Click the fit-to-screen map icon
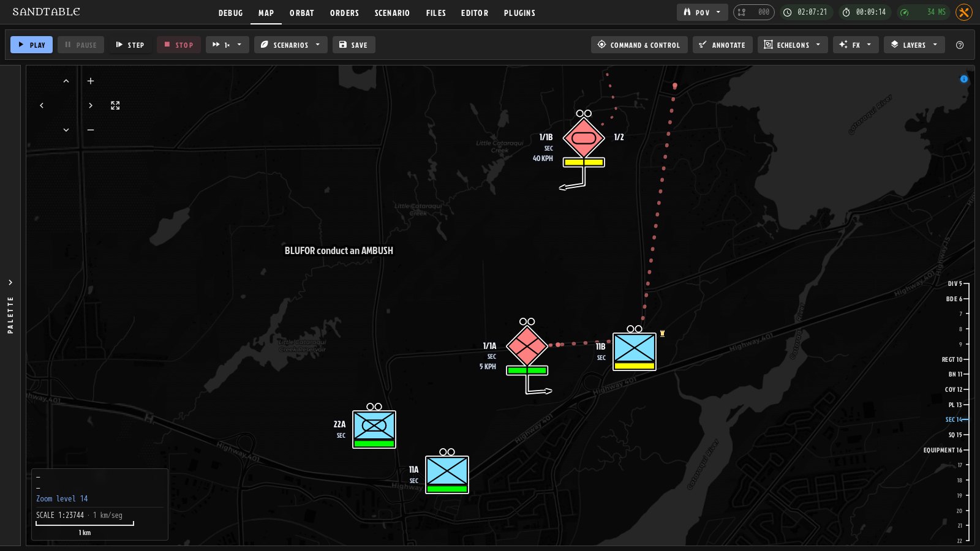Viewport: 980px width, 551px height. point(115,106)
